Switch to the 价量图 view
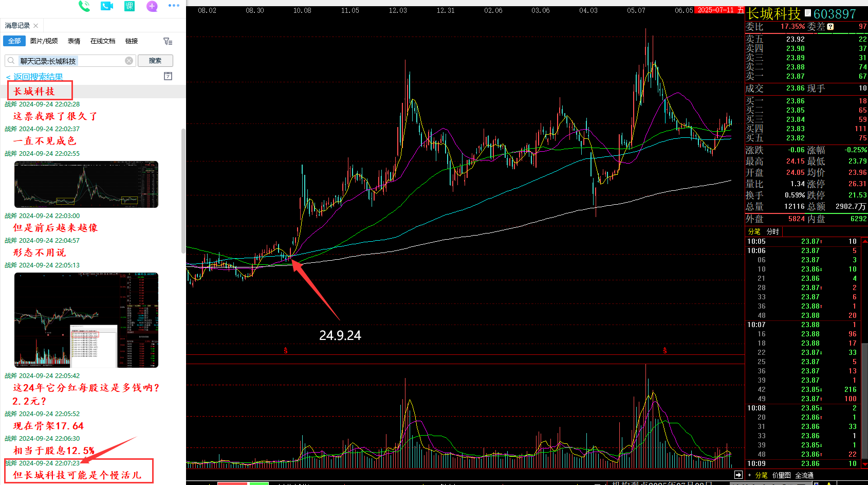868x485 pixels. click(x=781, y=475)
